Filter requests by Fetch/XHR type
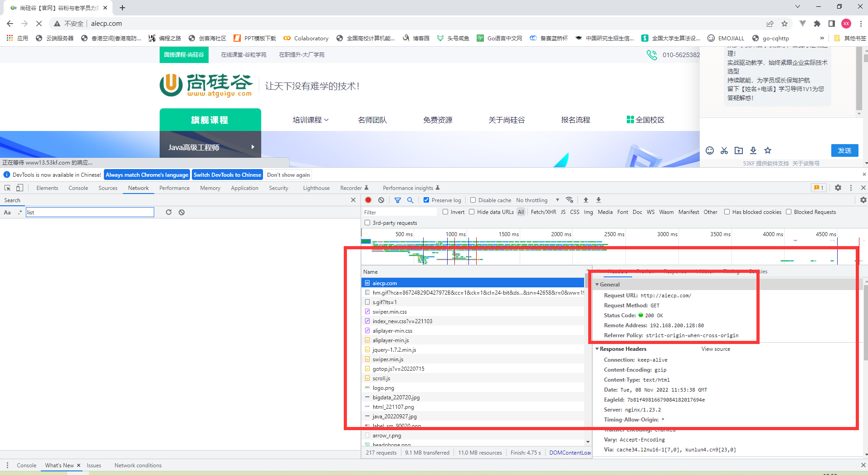This screenshot has width=868, height=475. coord(543,212)
